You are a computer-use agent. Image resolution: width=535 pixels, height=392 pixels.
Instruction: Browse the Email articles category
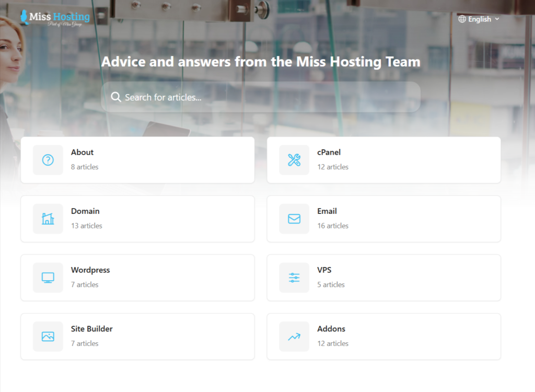coord(383,218)
